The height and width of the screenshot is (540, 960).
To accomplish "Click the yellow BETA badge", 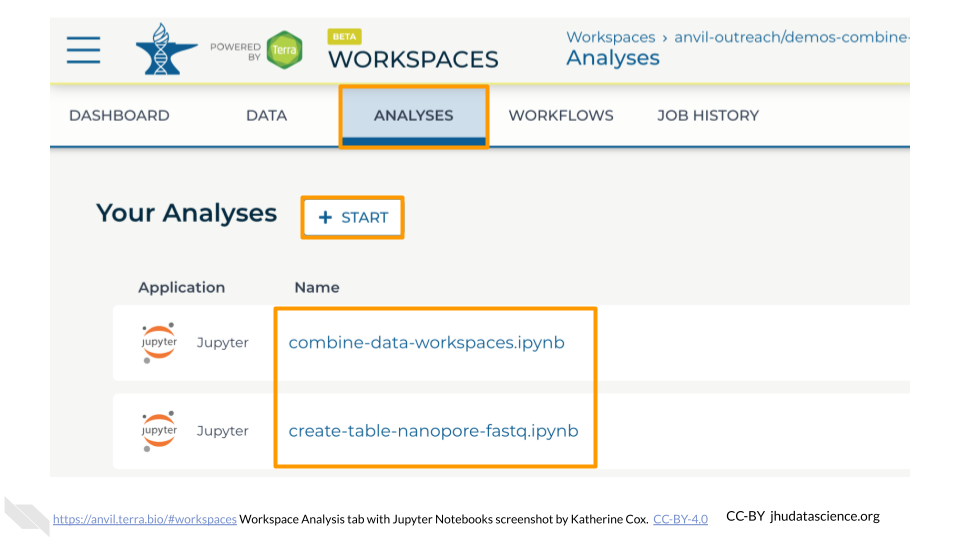I will 345,37.
